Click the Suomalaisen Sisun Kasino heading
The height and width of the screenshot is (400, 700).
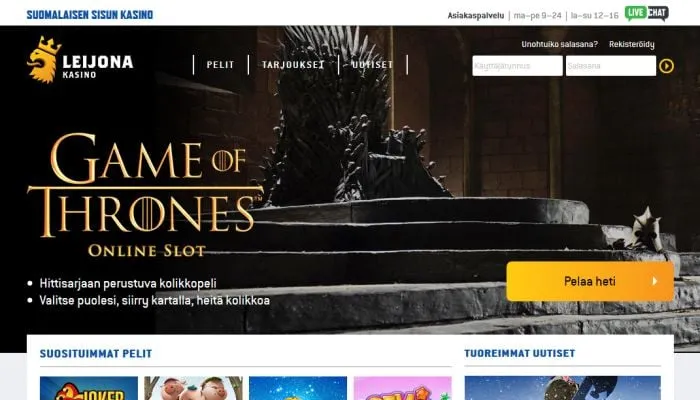(90, 15)
